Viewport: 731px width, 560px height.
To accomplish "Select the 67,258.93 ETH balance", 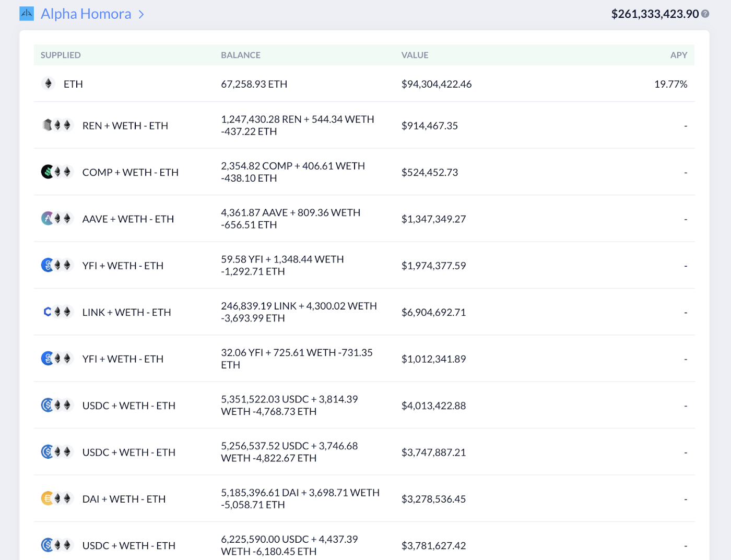I will tap(254, 84).
